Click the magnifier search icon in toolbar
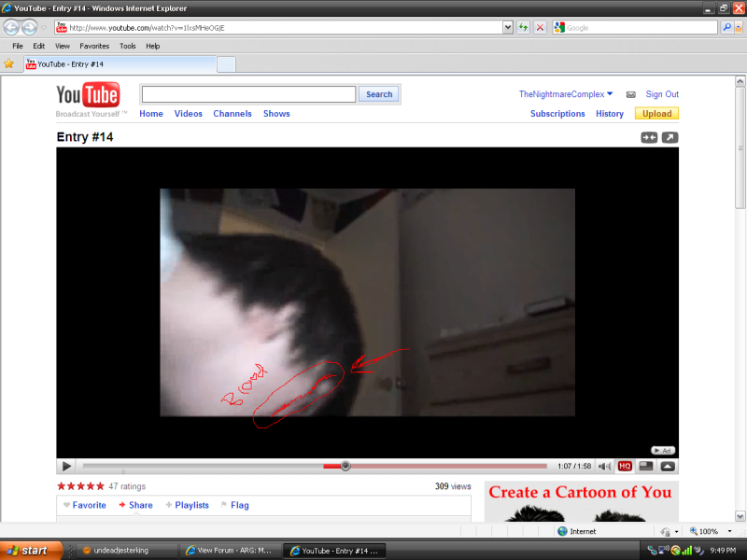747x560 pixels. click(726, 28)
